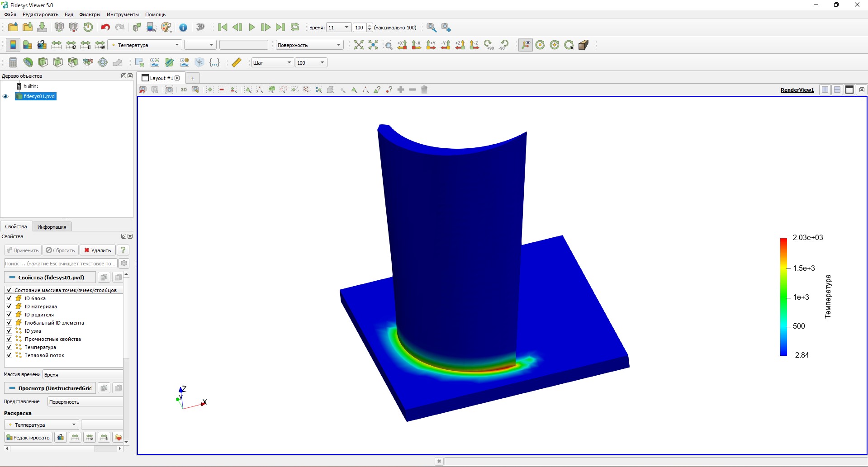Click the Применить button
Image resolution: width=868 pixels, height=467 pixels.
23,250
